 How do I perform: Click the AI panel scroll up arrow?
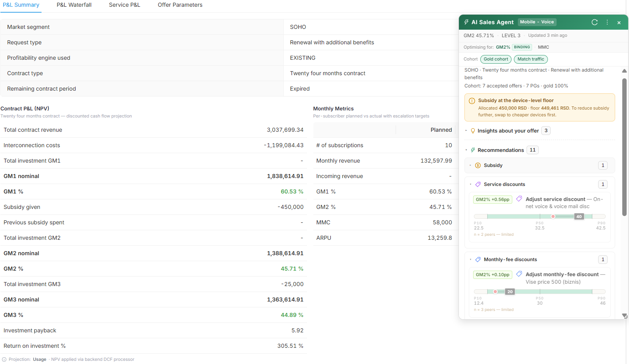coord(625,71)
